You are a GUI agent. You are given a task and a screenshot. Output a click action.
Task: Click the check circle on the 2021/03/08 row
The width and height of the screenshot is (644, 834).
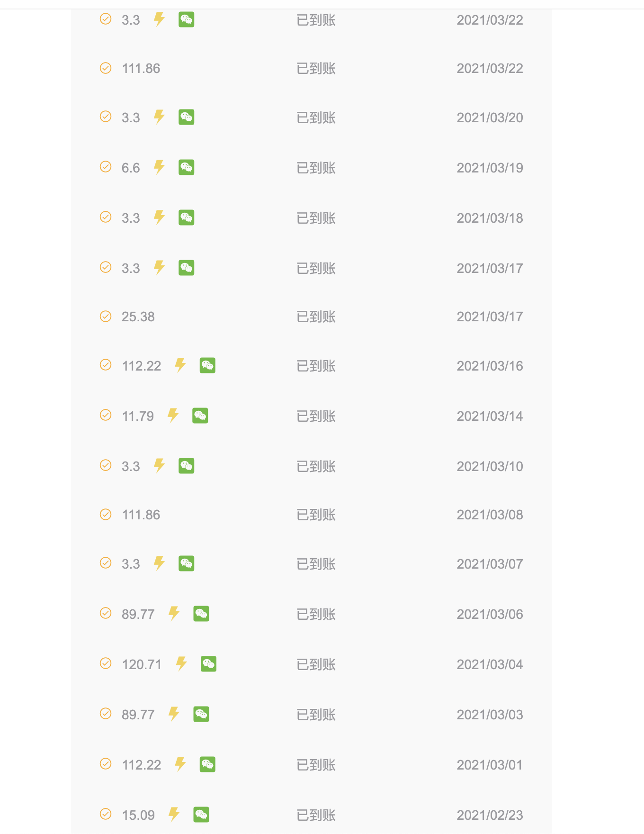(106, 515)
